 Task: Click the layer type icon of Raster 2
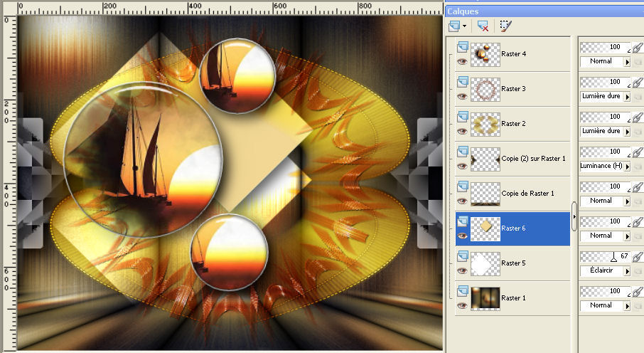click(x=463, y=117)
